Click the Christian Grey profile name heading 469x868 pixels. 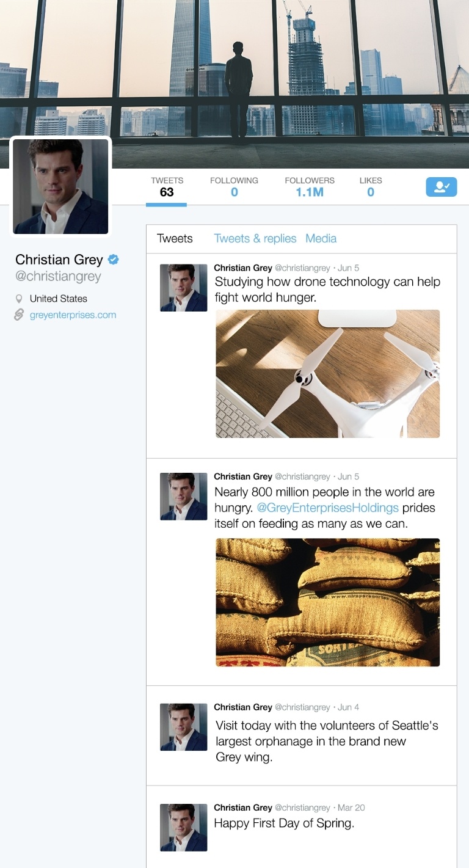click(59, 260)
